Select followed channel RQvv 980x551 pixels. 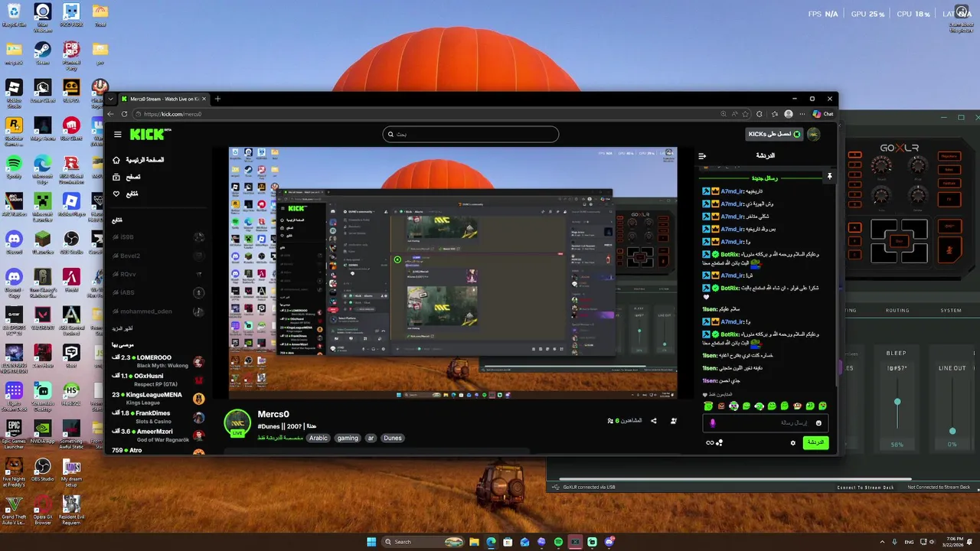158,274
